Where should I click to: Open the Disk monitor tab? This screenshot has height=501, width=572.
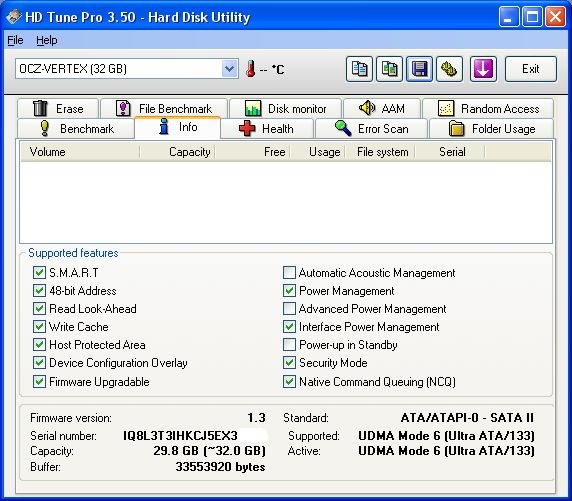pyautogui.click(x=285, y=109)
